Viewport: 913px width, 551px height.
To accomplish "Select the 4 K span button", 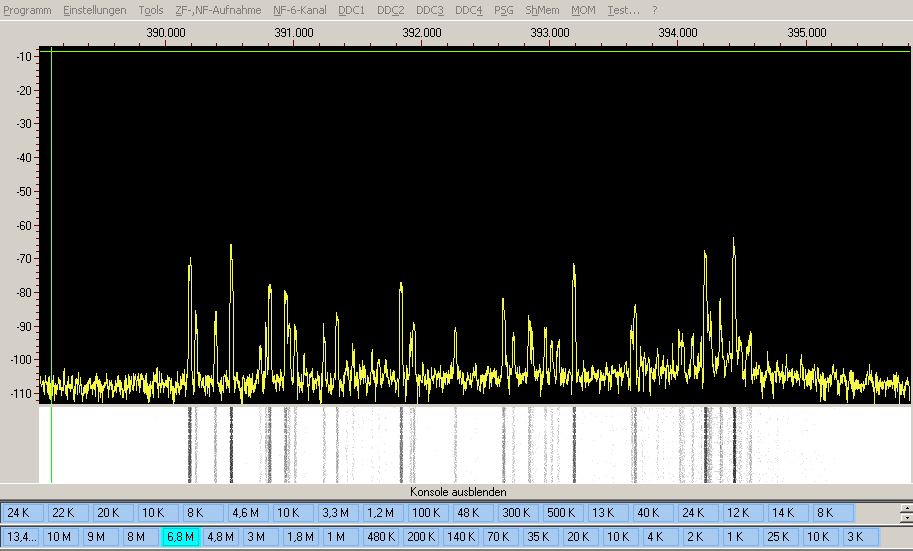I will [x=659, y=536].
